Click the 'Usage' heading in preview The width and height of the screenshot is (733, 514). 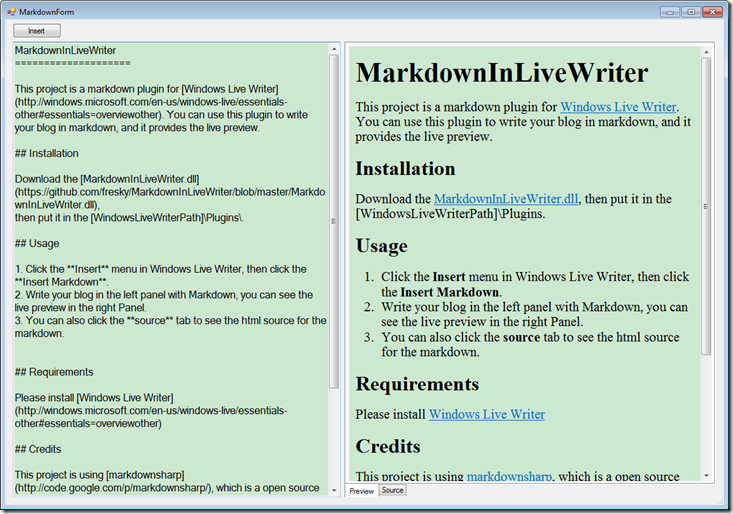click(381, 246)
